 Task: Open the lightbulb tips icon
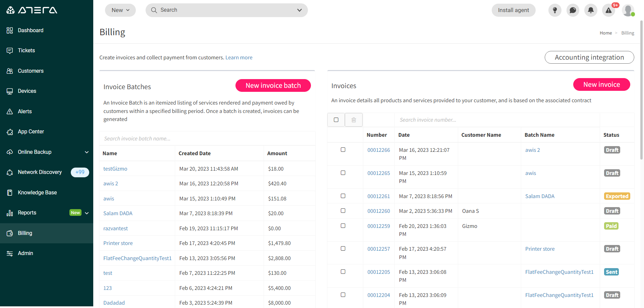tap(555, 10)
